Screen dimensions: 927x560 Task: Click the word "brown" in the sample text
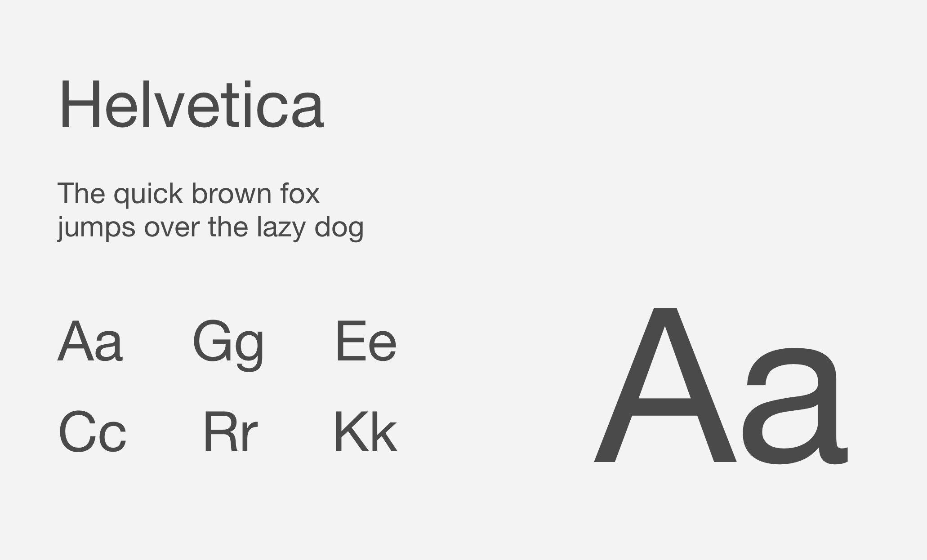tap(232, 194)
